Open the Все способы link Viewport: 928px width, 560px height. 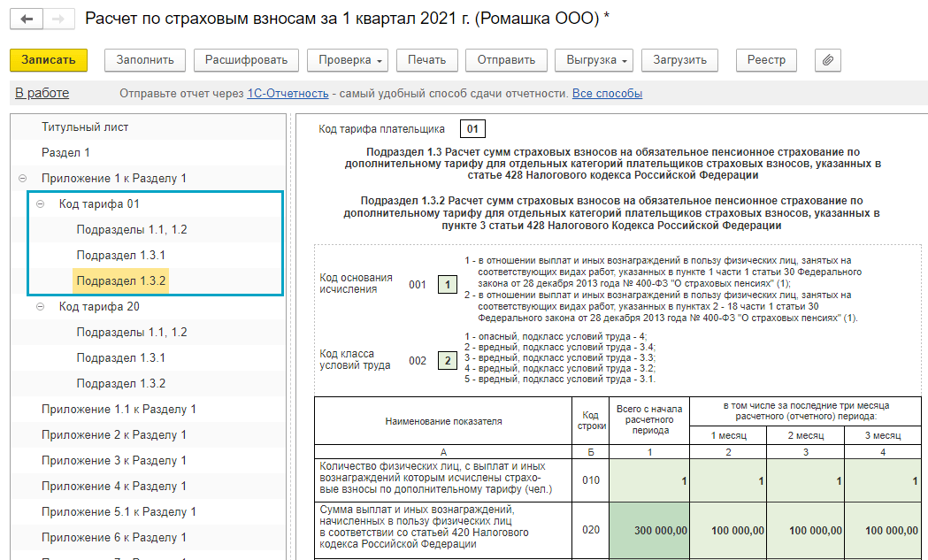(x=607, y=94)
